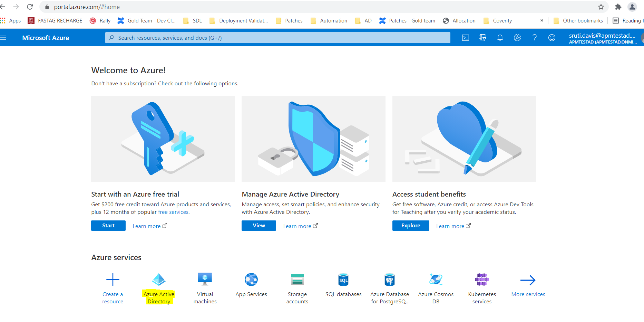The height and width of the screenshot is (322, 644).
Task: Open the notifications bell
Action: point(500,38)
